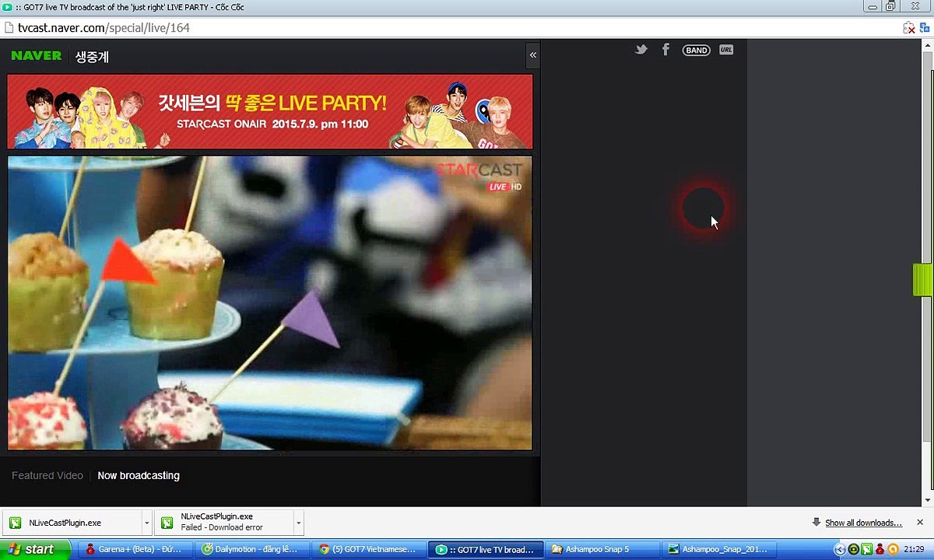Click the translate page icon
The image size is (934, 560).
click(x=924, y=28)
